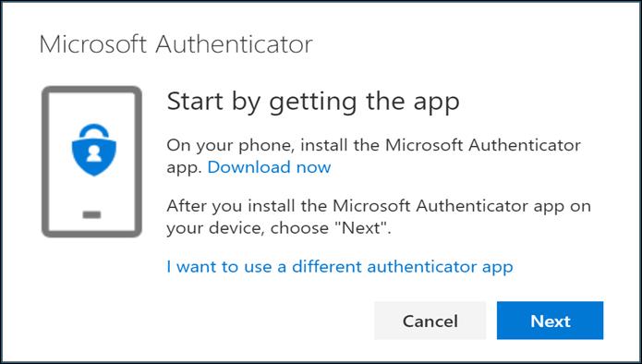Click the gray phone outline illustration frame
This screenshot has height=364, width=642.
[91, 162]
